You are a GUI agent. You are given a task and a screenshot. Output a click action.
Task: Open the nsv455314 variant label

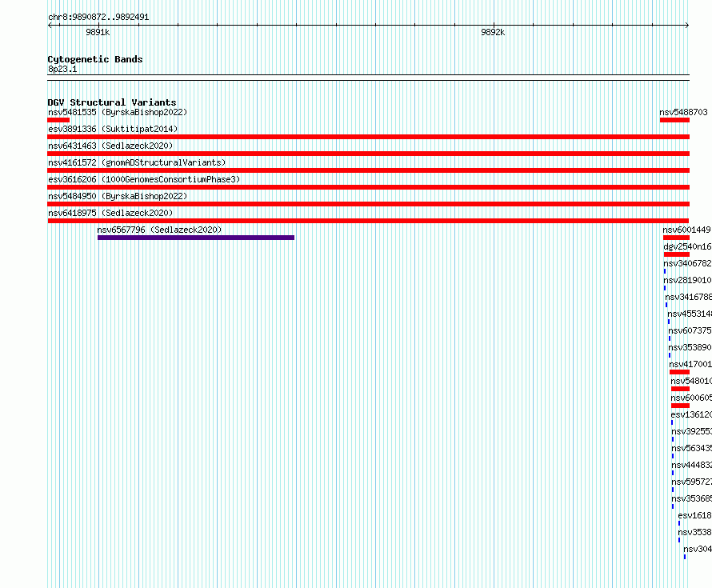click(690, 314)
